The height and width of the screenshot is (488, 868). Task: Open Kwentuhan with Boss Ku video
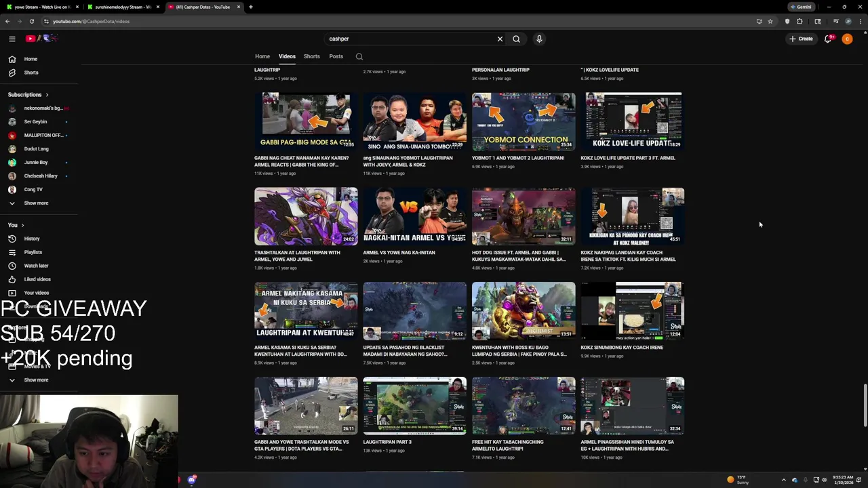pyautogui.click(x=519, y=350)
